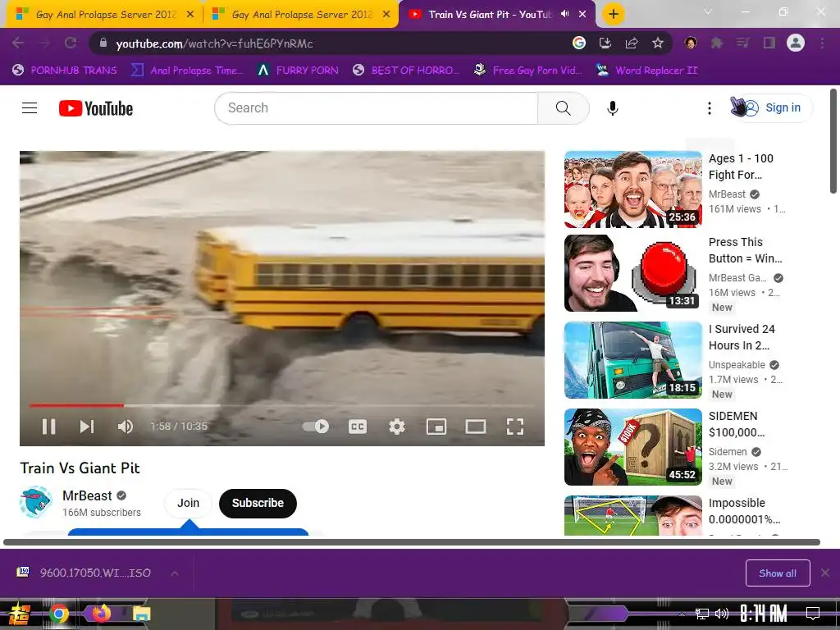Open I Survived 24 Hours video thumbnail
Screen dimensions: 840x630
(x=632, y=359)
